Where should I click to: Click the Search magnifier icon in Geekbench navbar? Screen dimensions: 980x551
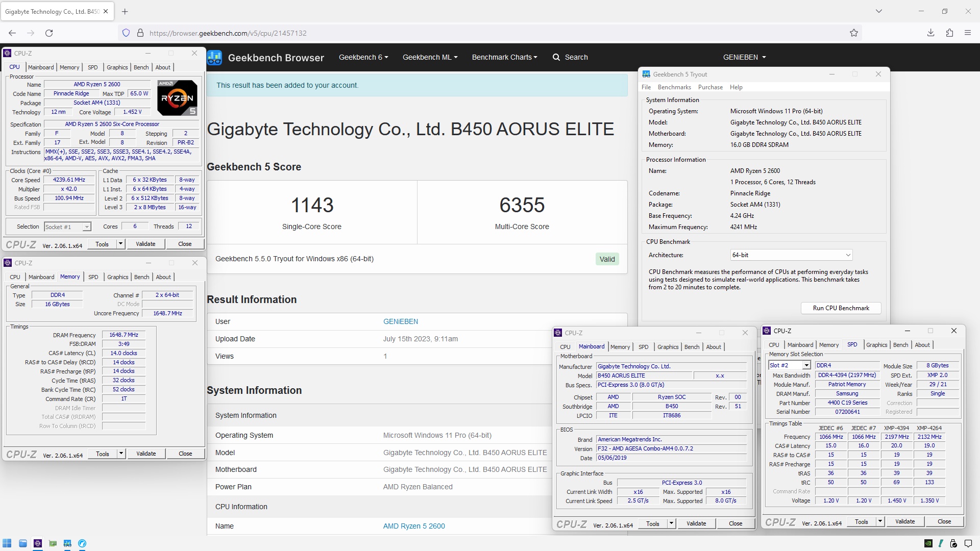[x=556, y=57]
